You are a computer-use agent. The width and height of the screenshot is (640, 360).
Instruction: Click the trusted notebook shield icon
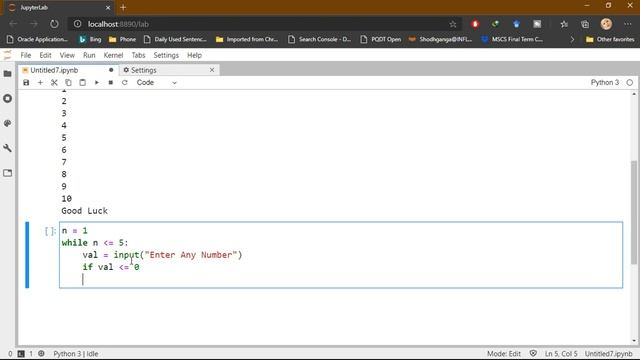(533, 353)
